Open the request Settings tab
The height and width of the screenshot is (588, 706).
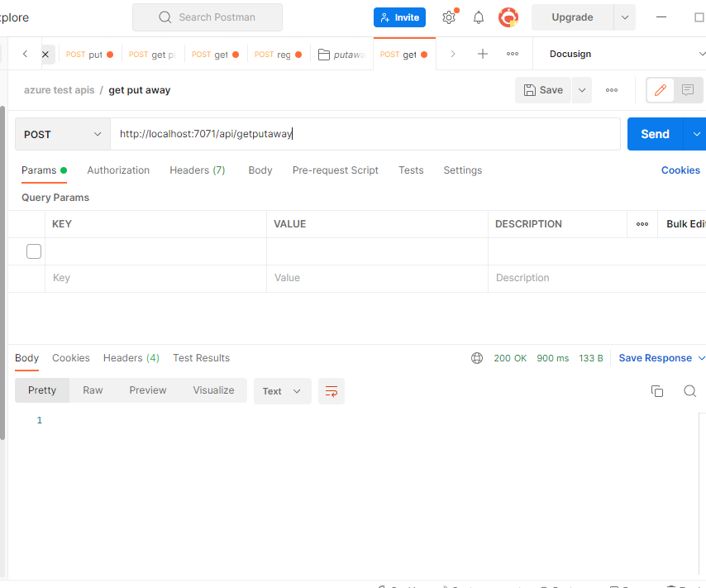[x=463, y=170]
